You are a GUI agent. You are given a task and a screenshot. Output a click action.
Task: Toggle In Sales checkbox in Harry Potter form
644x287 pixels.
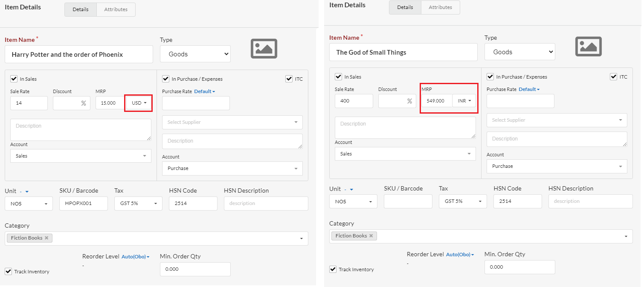14,79
